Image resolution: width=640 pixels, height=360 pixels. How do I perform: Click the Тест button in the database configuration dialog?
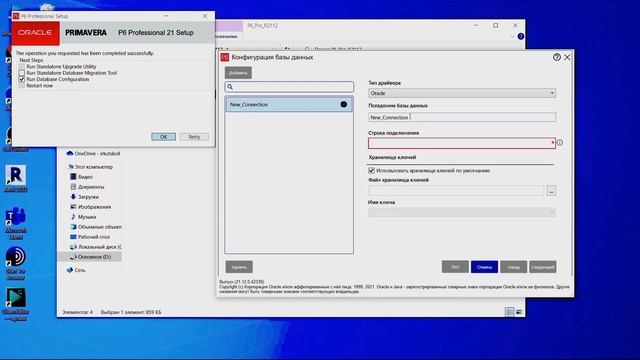455,267
